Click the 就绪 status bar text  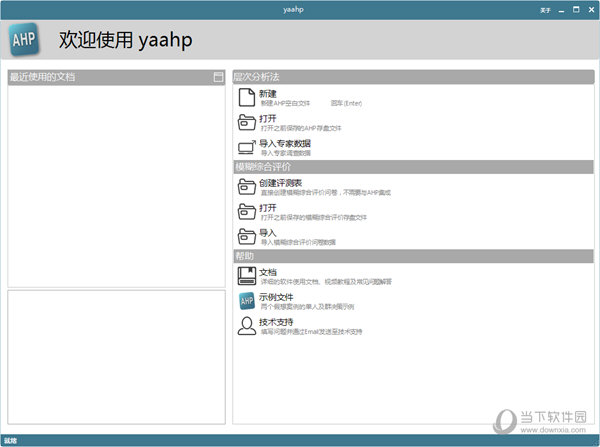[11, 441]
